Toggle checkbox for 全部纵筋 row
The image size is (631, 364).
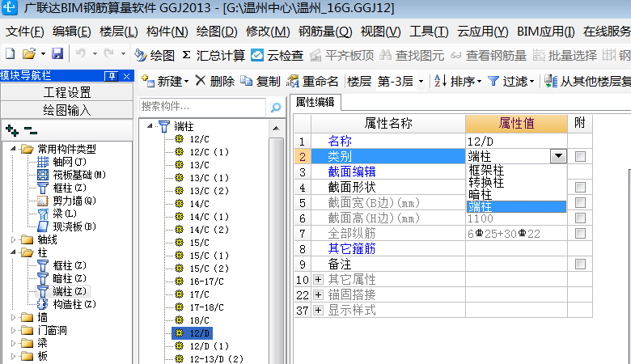[580, 233]
